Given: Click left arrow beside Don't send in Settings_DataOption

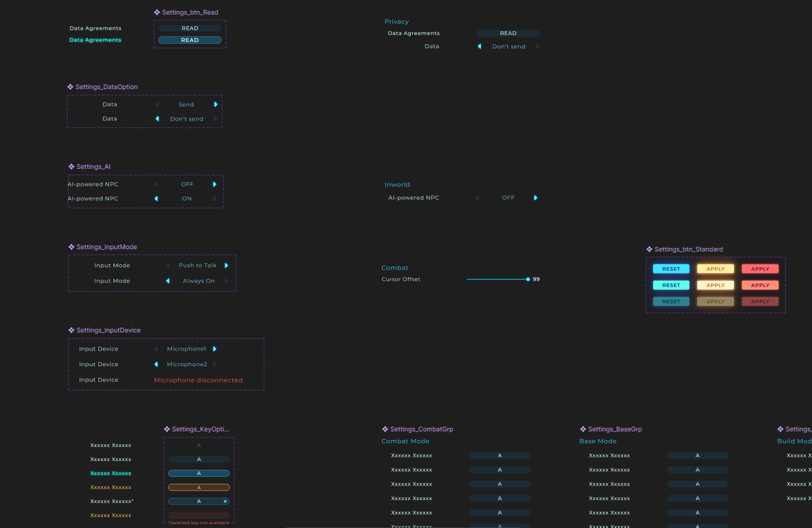Looking at the screenshot, I should (x=157, y=119).
